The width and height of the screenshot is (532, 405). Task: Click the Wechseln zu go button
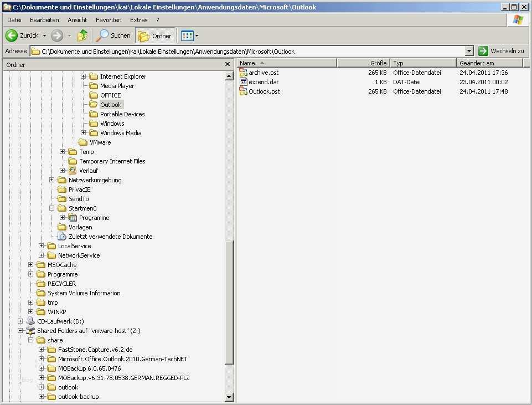(502, 51)
